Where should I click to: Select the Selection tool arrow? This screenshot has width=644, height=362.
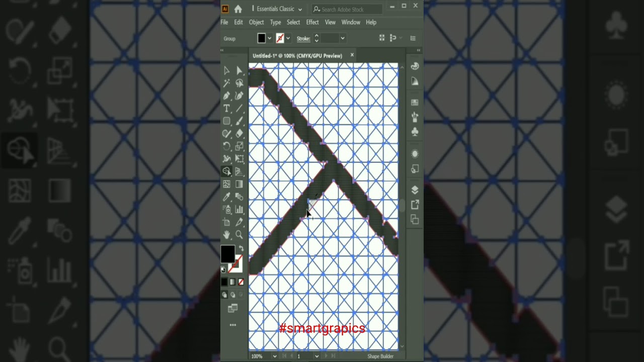[x=226, y=71]
